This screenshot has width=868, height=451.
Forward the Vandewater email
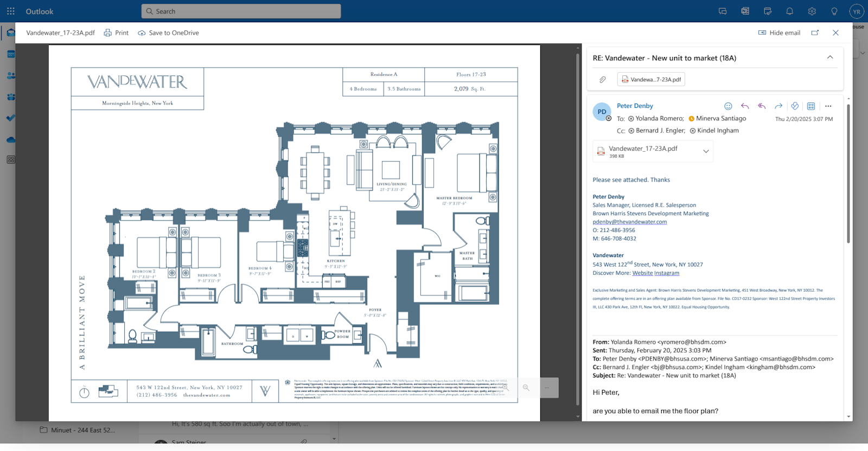click(778, 106)
